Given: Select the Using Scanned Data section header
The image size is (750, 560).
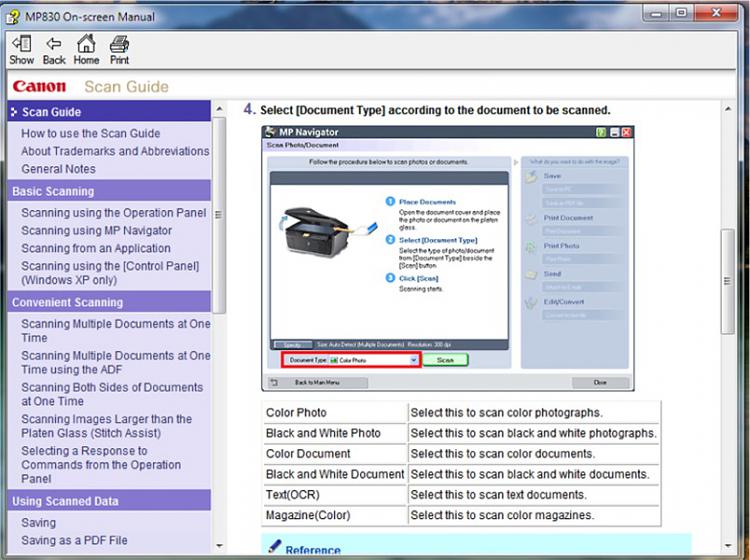Looking at the screenshot, I should [109, 501].
